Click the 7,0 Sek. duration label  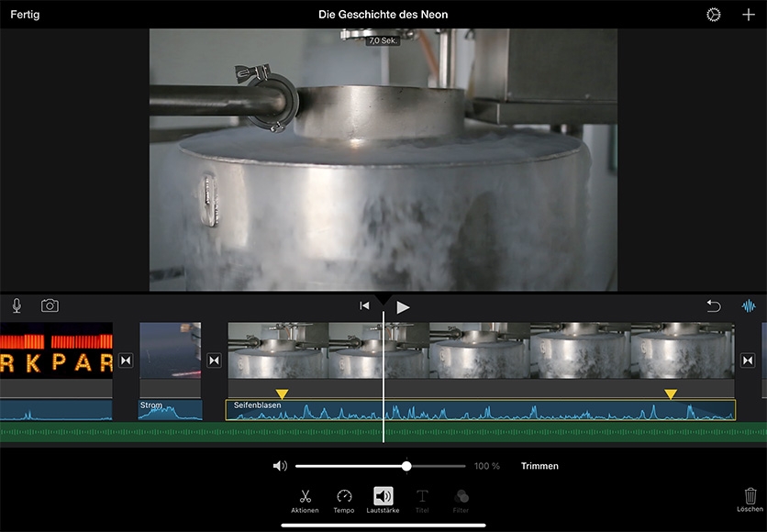tap(383, 40)
